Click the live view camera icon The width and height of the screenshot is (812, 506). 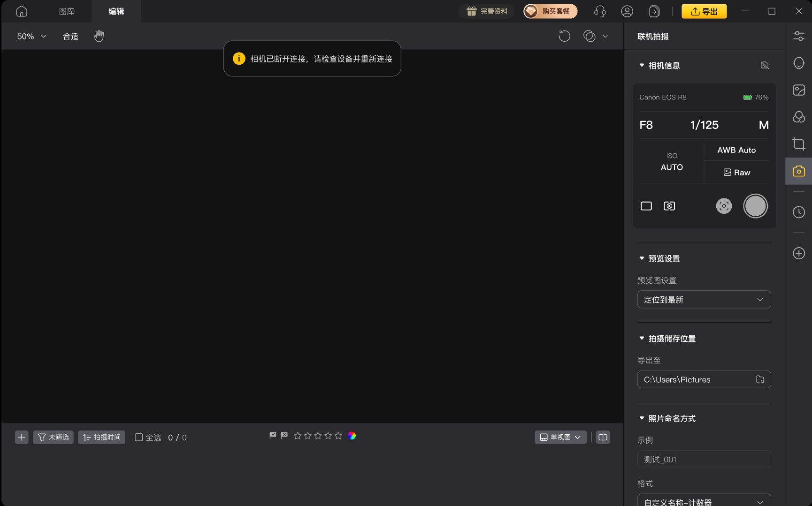coord(669,206)
